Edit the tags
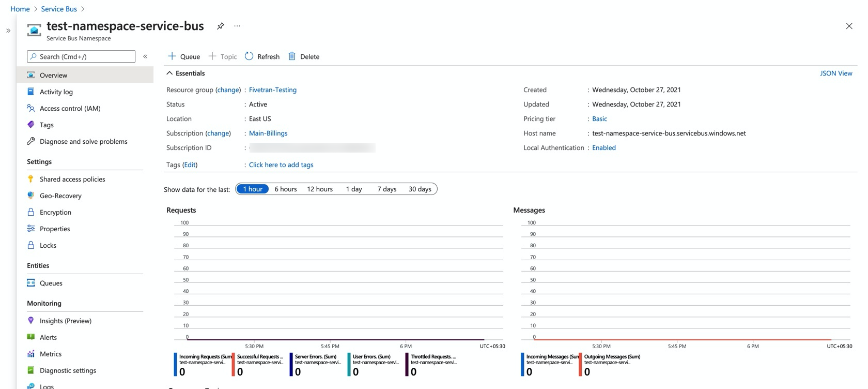The image size is (868, 389). click(190, 165)
